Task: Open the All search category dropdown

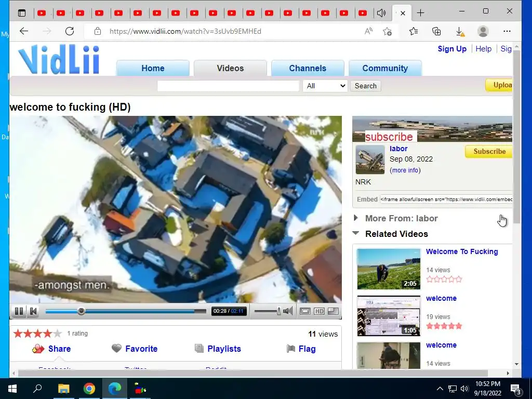Action: point(325,86)
